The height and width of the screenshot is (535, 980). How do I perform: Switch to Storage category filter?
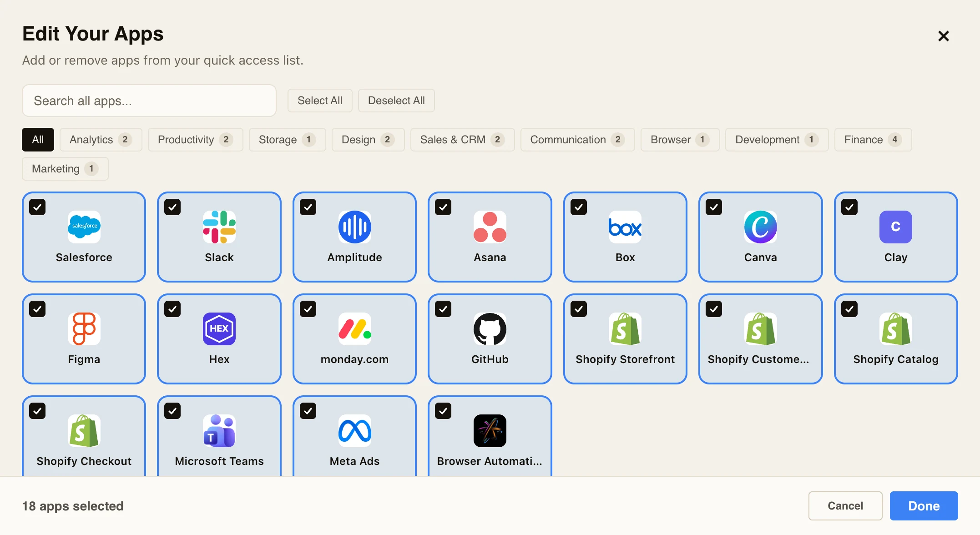point(287,140)
